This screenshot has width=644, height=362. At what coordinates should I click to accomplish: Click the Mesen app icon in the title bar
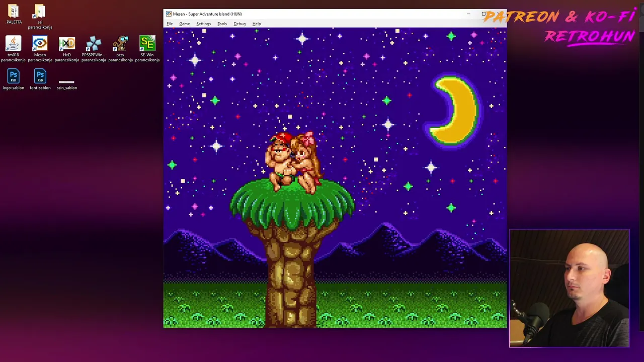(169, 14)
